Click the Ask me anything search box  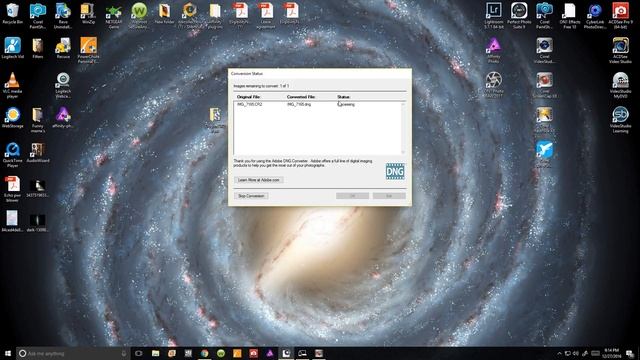[73, 353]
